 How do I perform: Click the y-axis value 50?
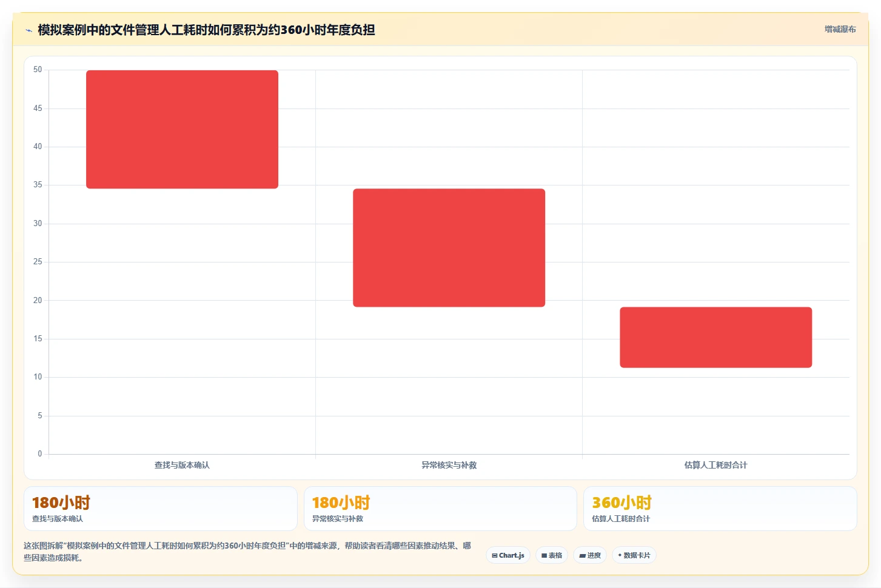tap(38, 70)
